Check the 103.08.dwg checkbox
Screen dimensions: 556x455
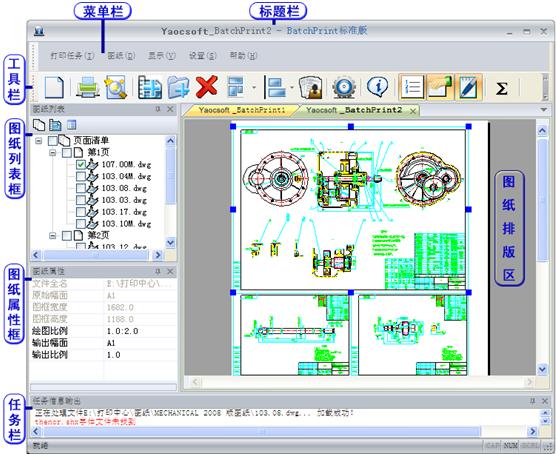(x=81, y=188)
